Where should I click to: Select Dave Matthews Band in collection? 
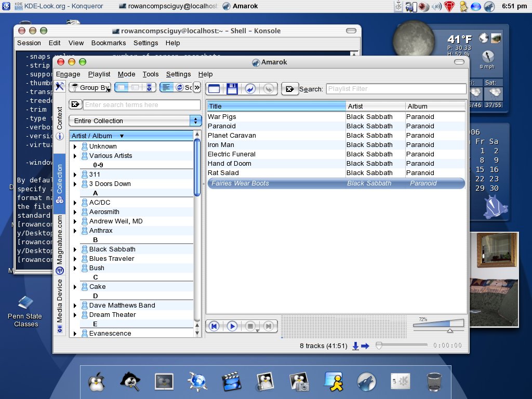122,305
